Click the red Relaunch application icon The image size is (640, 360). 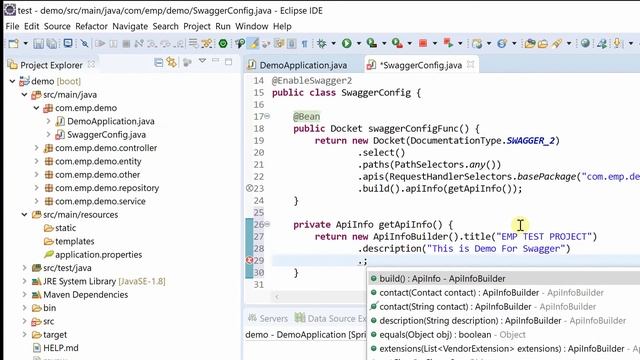tap(449, 43)
